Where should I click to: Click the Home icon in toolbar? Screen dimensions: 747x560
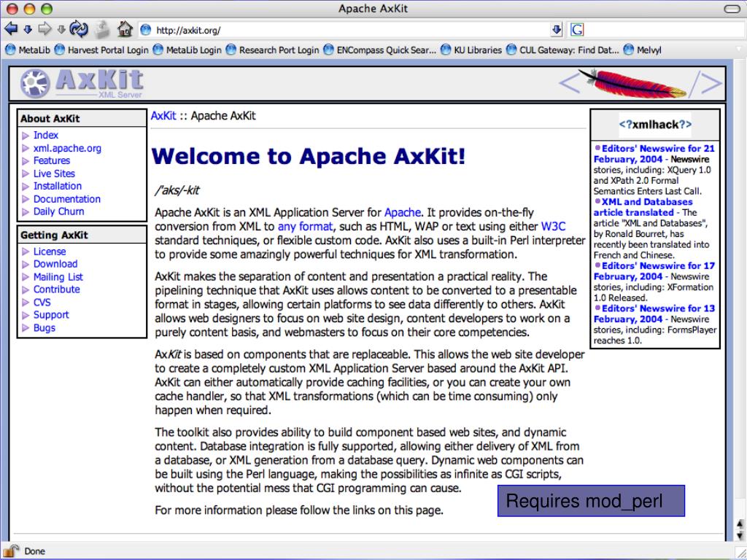click(x=125, y=29)
